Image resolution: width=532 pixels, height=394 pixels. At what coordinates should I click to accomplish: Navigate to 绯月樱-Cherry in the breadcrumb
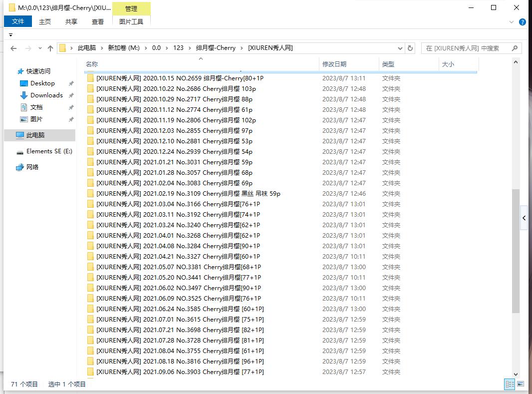(216, 48)
